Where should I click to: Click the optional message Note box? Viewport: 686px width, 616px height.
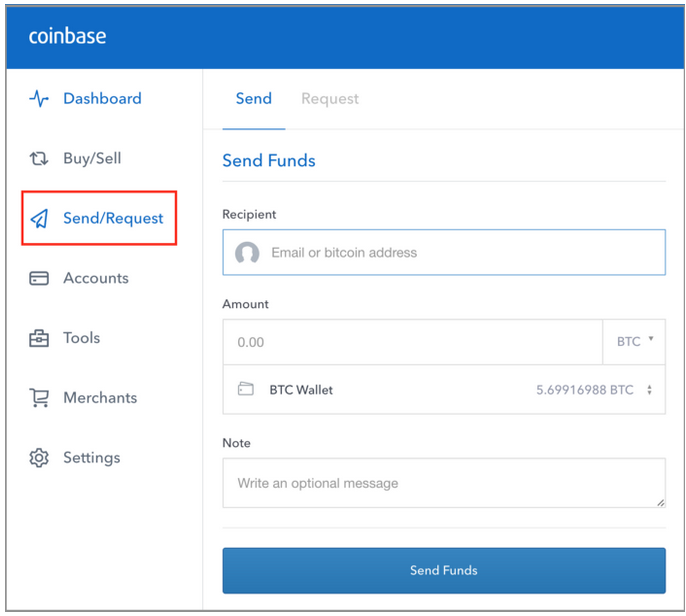443,483
